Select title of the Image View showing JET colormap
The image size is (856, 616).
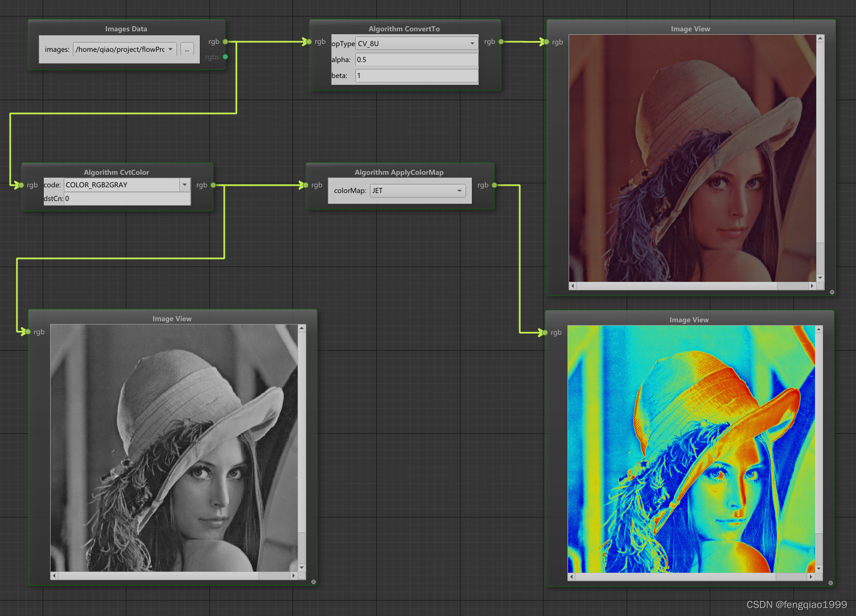[x=689, y=320]
